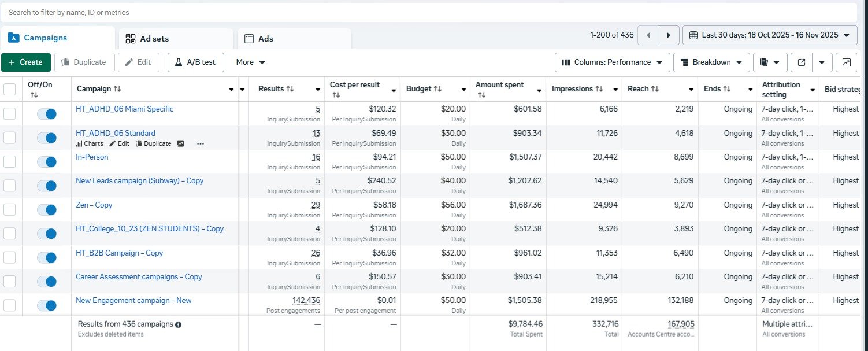Click the next page arrow
This screenshot has height=351, width=868.
click(669, 35)
